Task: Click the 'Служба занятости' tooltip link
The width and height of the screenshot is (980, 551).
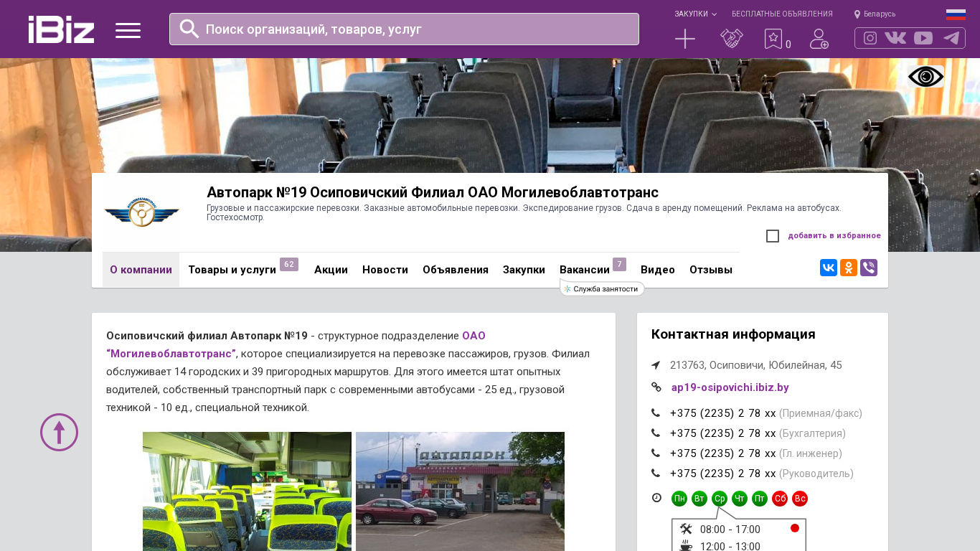Action: click(x=603, y=289)
